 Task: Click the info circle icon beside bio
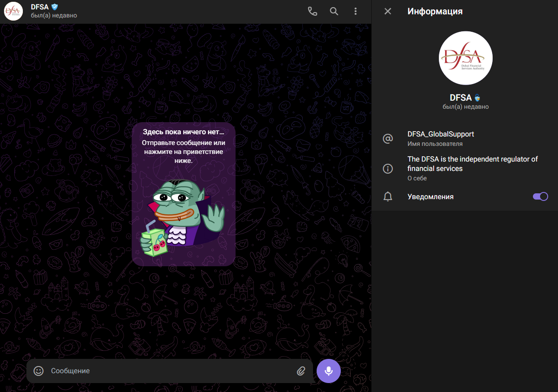[x=388, y=169]
